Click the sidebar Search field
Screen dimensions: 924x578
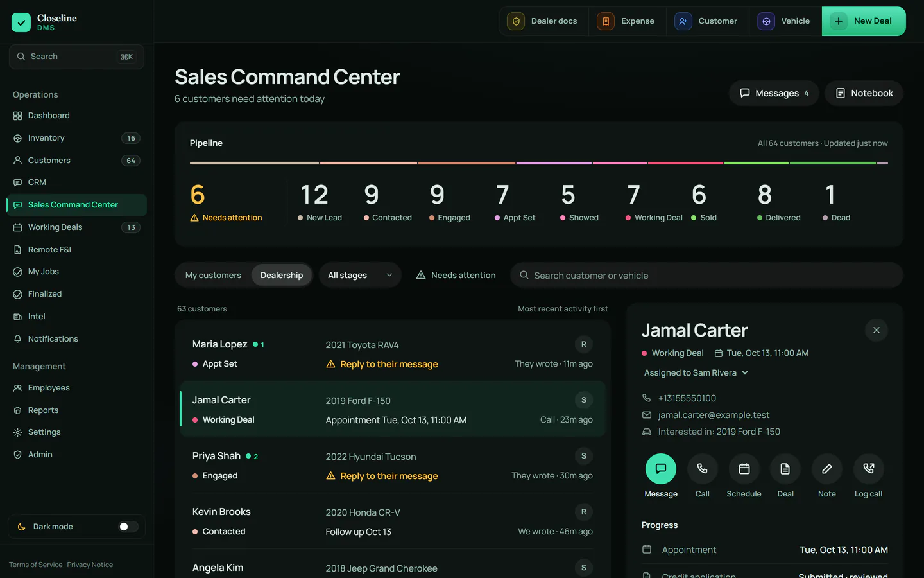coord(76,57)
